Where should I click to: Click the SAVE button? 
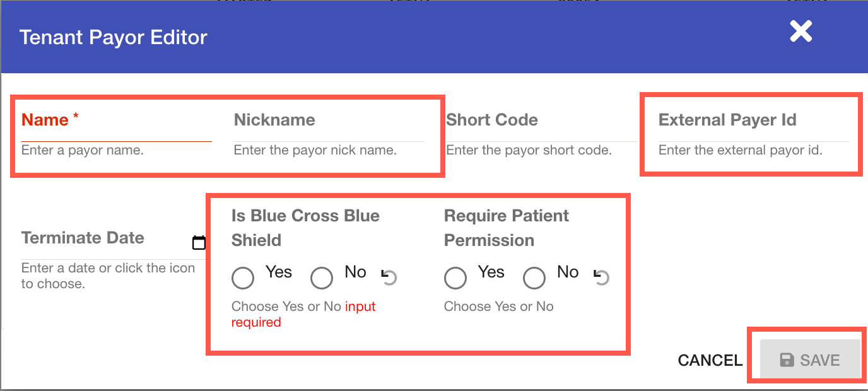(810, 360)
